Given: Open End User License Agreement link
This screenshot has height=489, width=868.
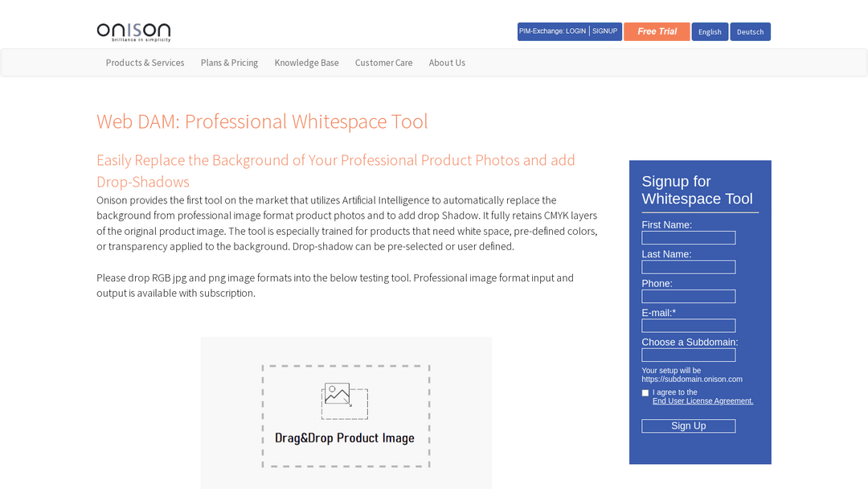Looking at the screenshot, I should tap(702, 401).
